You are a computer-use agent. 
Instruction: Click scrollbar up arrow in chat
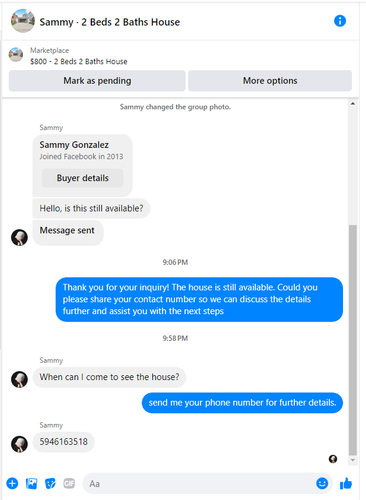(353, 104)
